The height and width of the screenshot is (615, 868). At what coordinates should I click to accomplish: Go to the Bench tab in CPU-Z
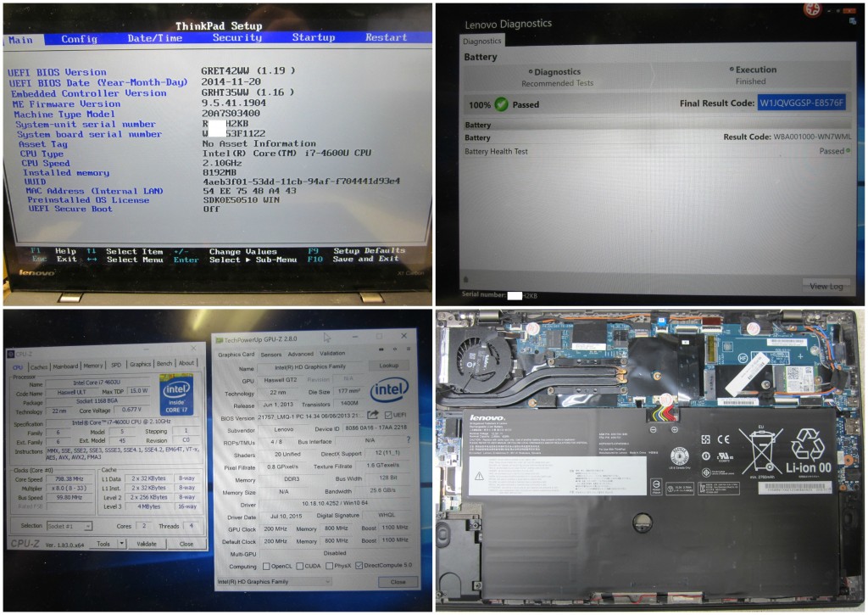pyautogui.click(x=164, y=363)
